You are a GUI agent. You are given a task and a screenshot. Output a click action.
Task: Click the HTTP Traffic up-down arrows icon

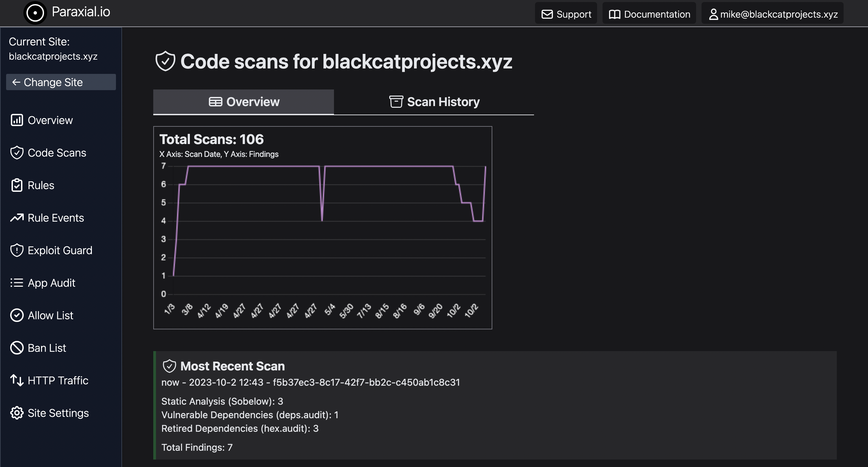point(17,380)
